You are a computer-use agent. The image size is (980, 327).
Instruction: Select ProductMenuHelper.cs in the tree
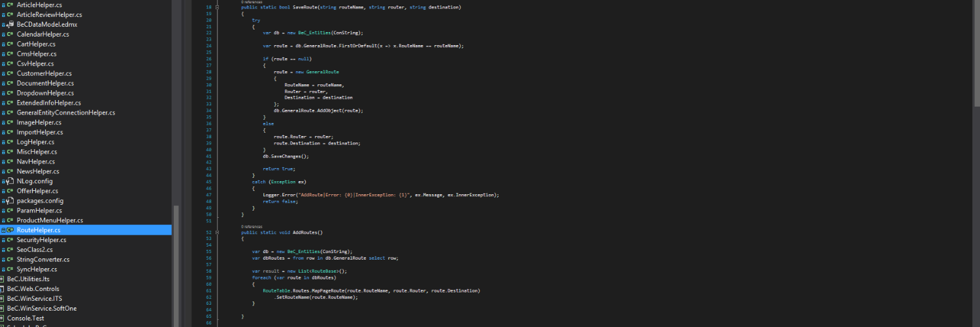pos(50,220)
